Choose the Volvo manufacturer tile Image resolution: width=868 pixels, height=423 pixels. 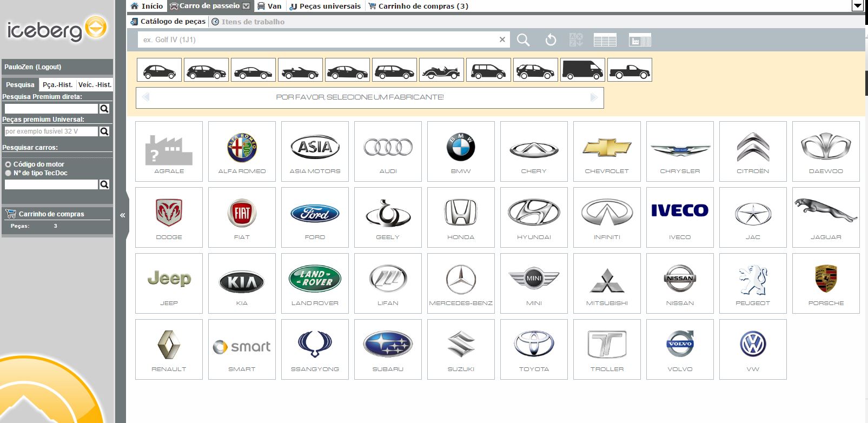pyautogui.click(x=680, y=349)
